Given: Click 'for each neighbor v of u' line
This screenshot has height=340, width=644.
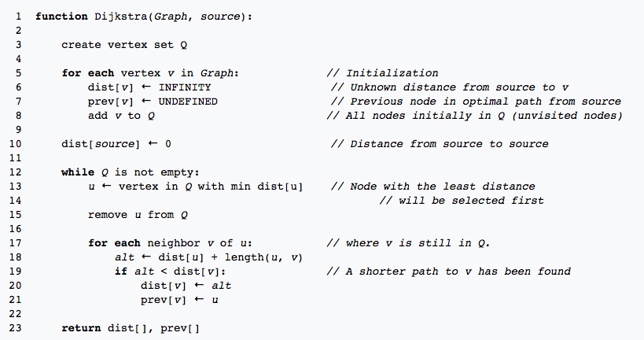Looking at the screenshot, I should [170, 243].
